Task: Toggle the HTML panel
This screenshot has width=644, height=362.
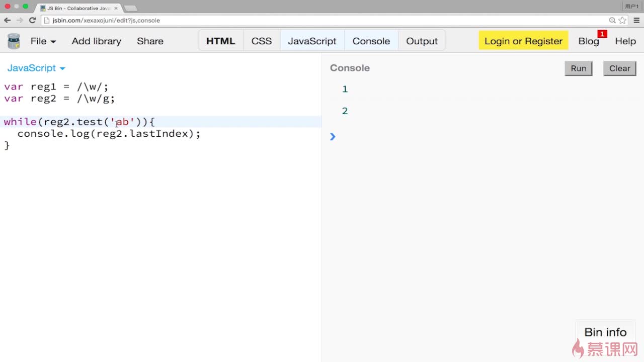Action: 220,41
